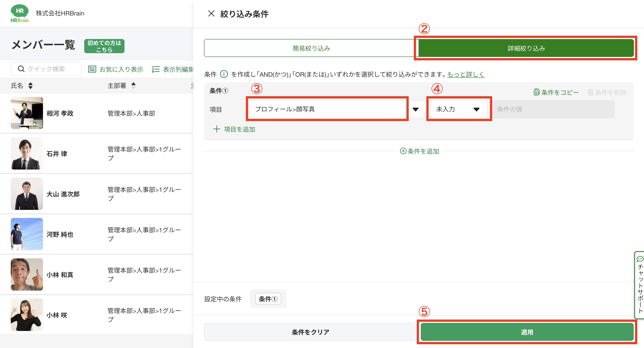The height and width of the screenshot is (348, 644).
Task: Click the circled plus 条件を追加
Action: 403,151
